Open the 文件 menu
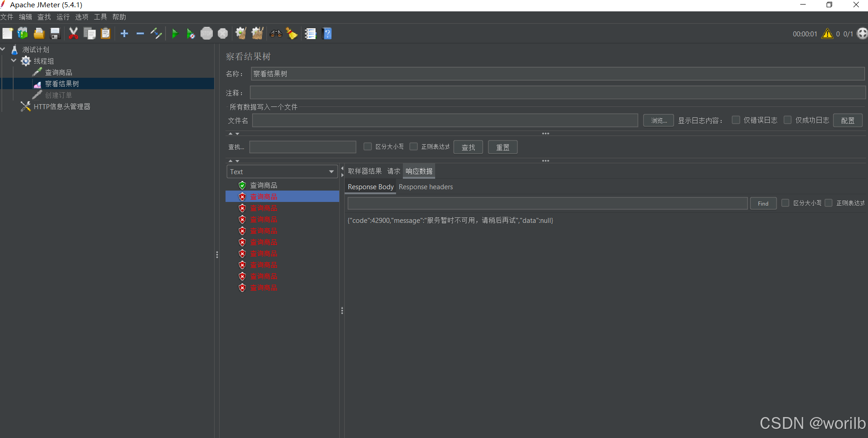Viewport: 868px width, 438px height. (x=7, y=17)
